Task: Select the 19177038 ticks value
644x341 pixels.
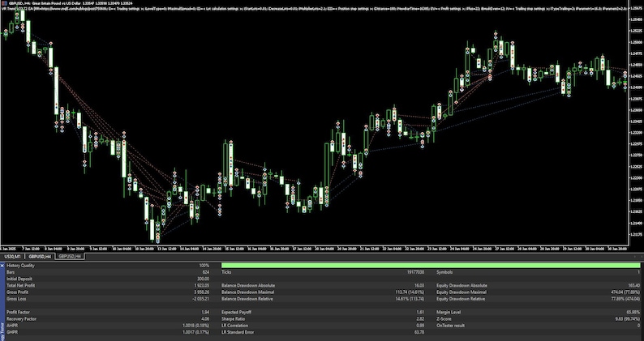Action: 415,272
